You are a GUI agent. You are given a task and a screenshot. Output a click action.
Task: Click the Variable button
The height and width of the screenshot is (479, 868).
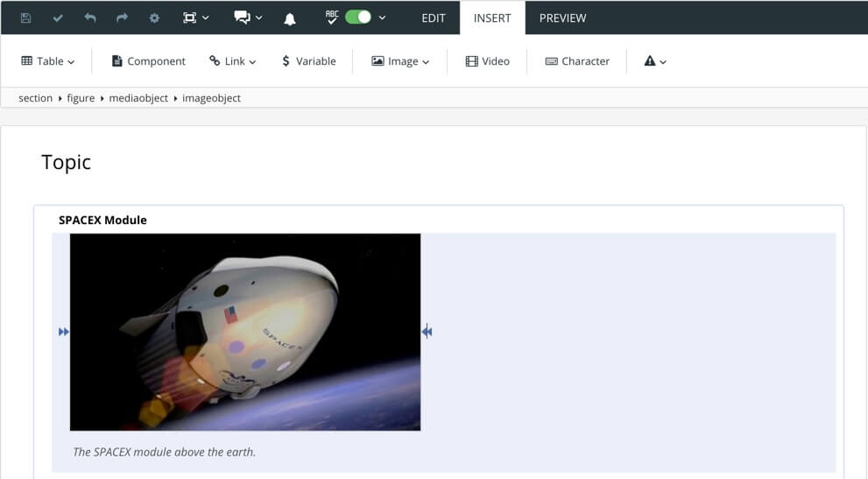(x=309, y=61)
